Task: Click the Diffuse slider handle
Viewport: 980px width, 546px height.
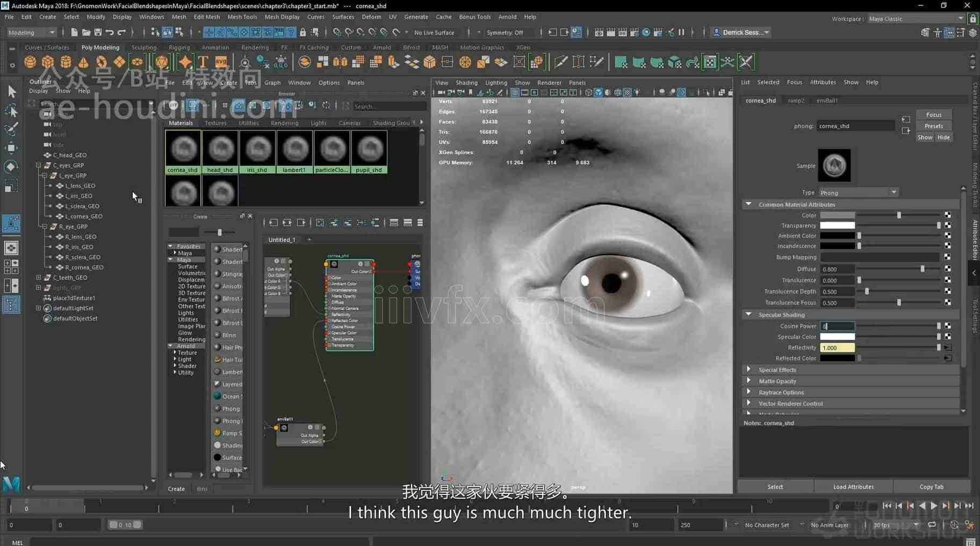Action: point(923,269)
